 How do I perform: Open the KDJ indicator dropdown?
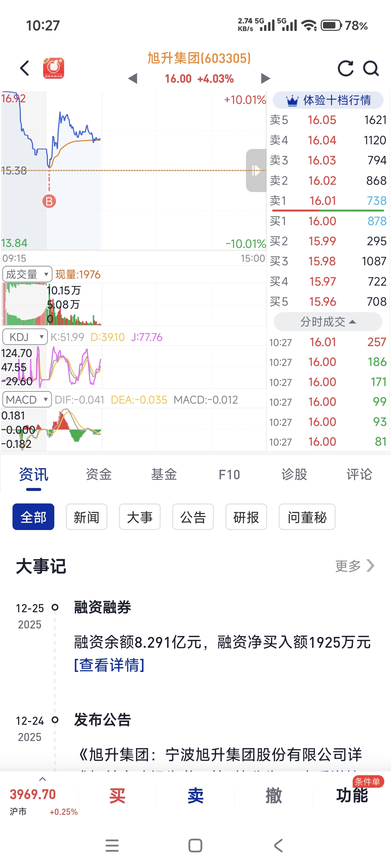[x=25, y=337]
